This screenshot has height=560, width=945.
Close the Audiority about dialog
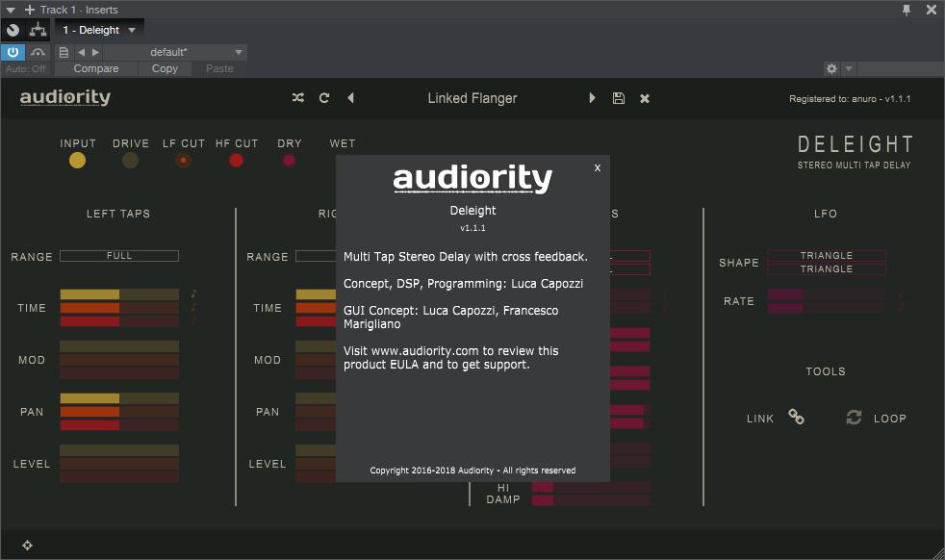tap(598, 168)
